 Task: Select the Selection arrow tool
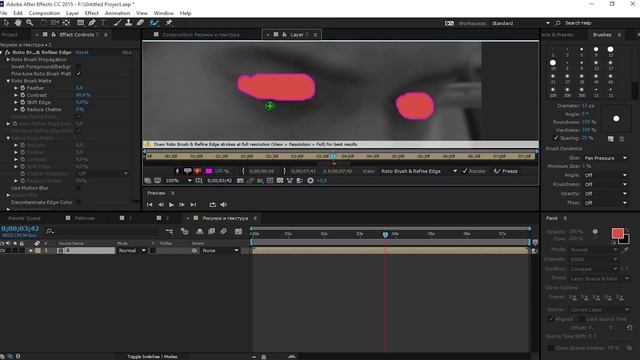[x=6, y=23]
